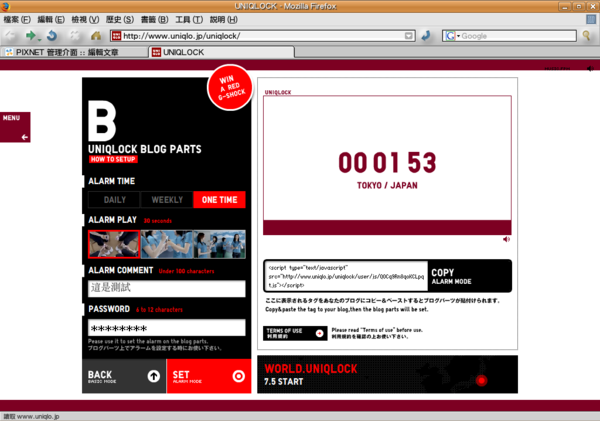This screenshot has height=421, width=600.
Task: Open the 說明 (H) menu
Action: [x=223, y=20]
